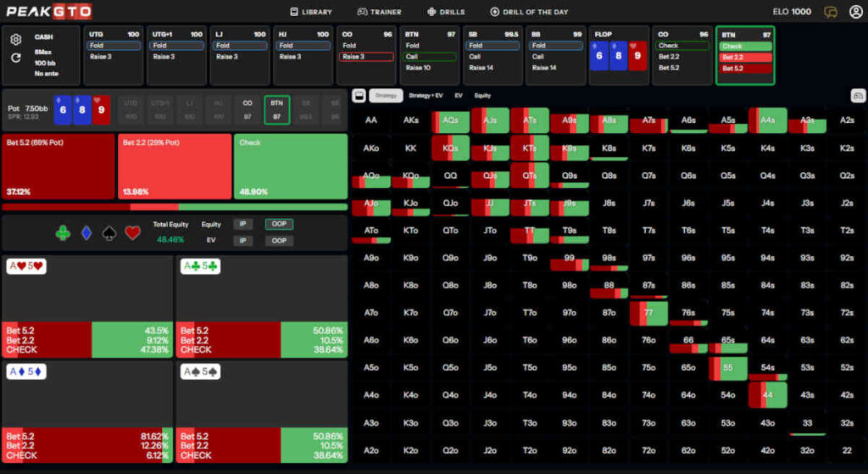Select Bet 5.2 (69% Pot) block
Screen dimensions: 868x474
click(x=58, y=166)
